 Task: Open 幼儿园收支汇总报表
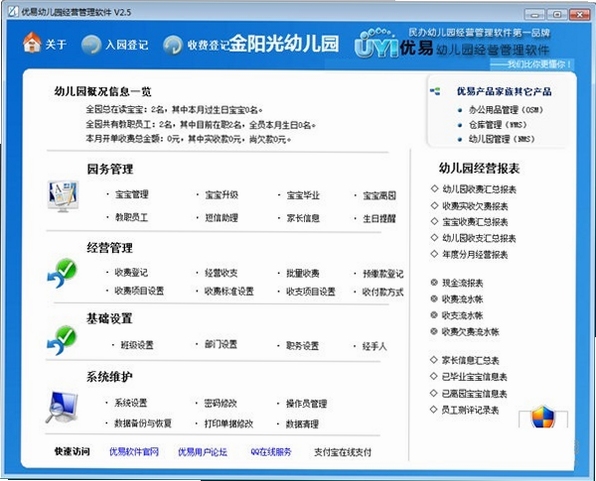[x=479, y=238]
